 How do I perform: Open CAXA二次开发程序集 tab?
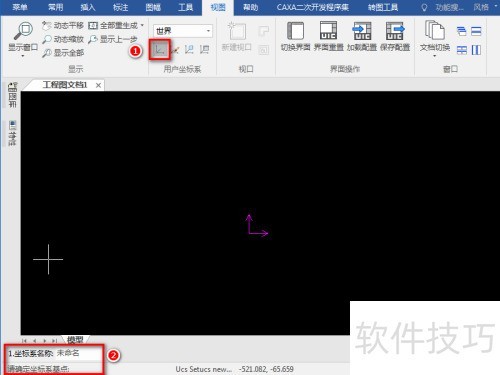point(313,7)
